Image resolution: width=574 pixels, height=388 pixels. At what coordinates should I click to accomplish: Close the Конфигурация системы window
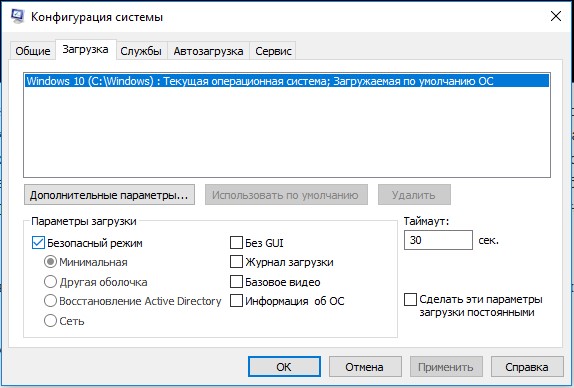pos(556,16)
